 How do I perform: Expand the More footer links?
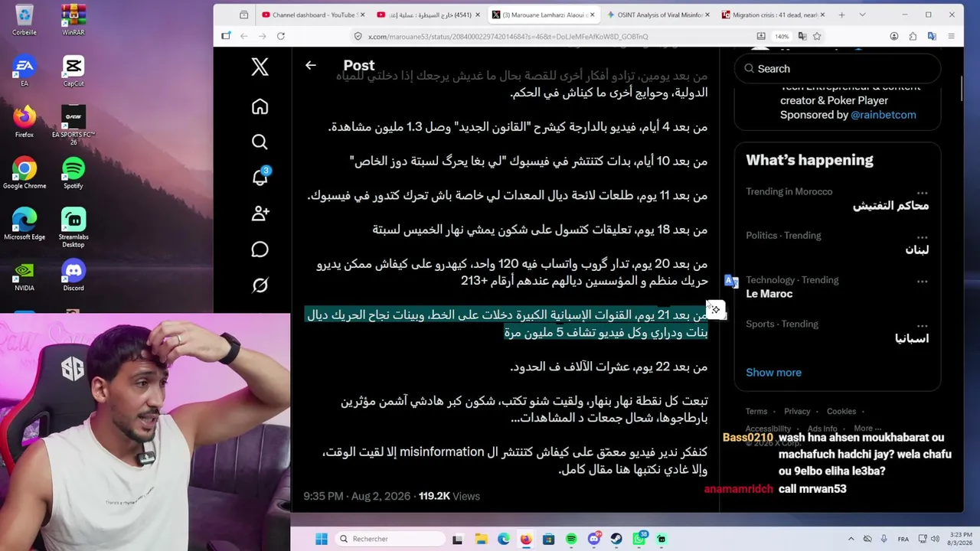[867, 429]
